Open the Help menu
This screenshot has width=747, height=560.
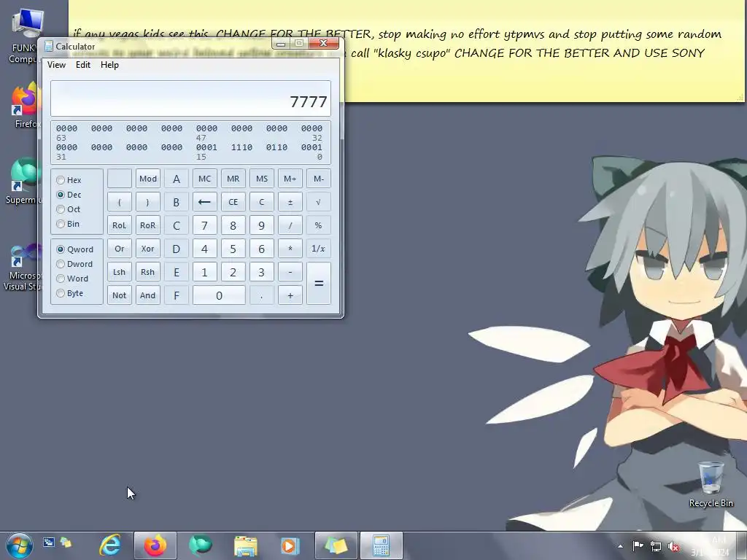pyautogui.click(x=109, y=65)
